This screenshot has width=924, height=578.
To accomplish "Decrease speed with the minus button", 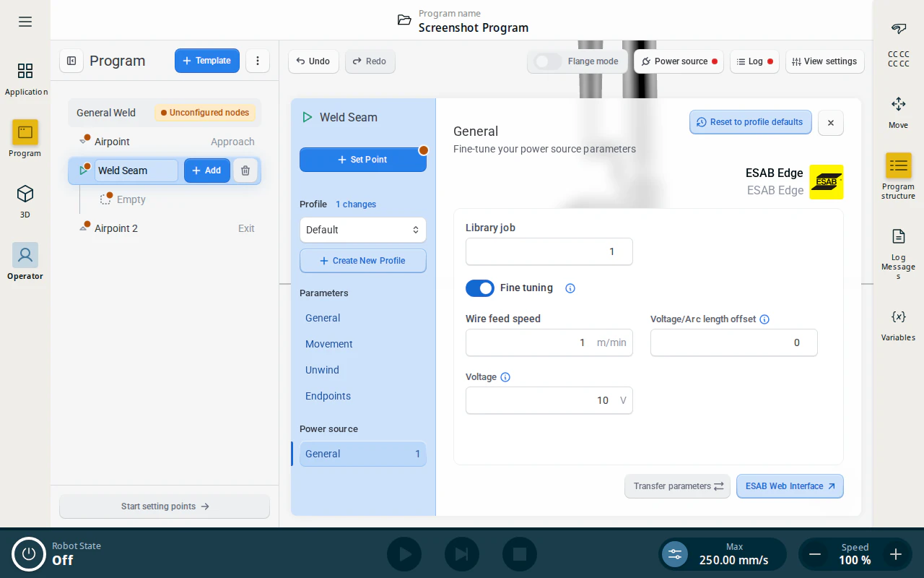I will point(815,554).
